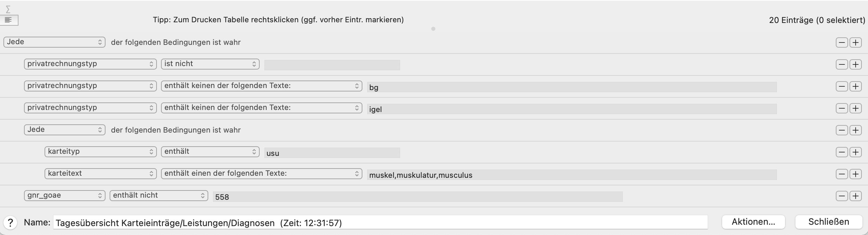
Task: Click the text list icon below sigma
Action: coord(9,20)
